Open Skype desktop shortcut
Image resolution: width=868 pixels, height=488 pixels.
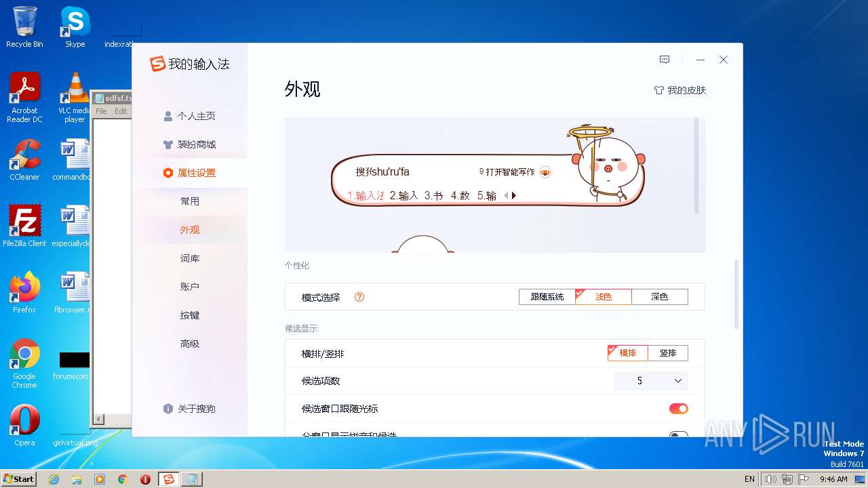pos(75,27)
